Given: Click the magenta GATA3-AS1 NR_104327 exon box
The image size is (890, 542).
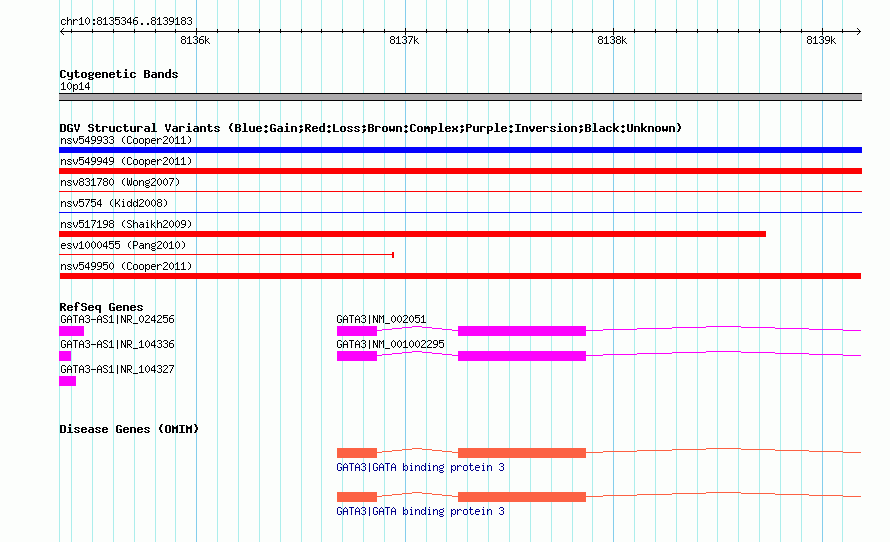Looking at the screenshot, I should (68, 381).
